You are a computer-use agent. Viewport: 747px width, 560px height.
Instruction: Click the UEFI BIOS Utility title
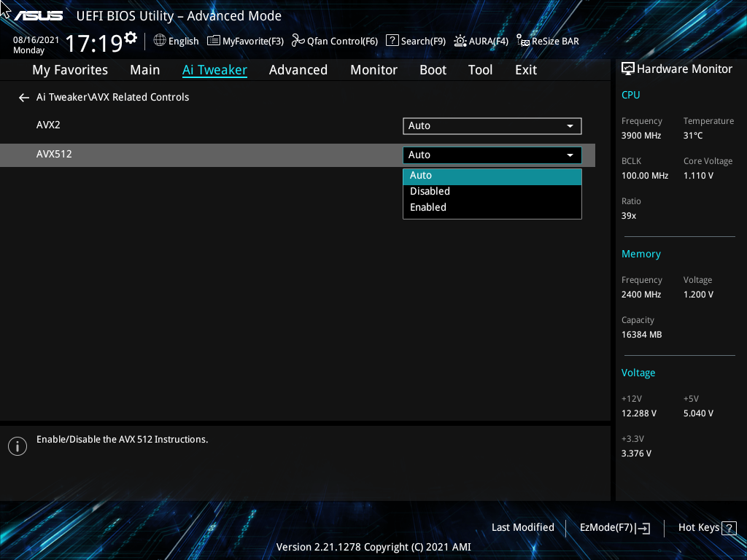(179, 16)
